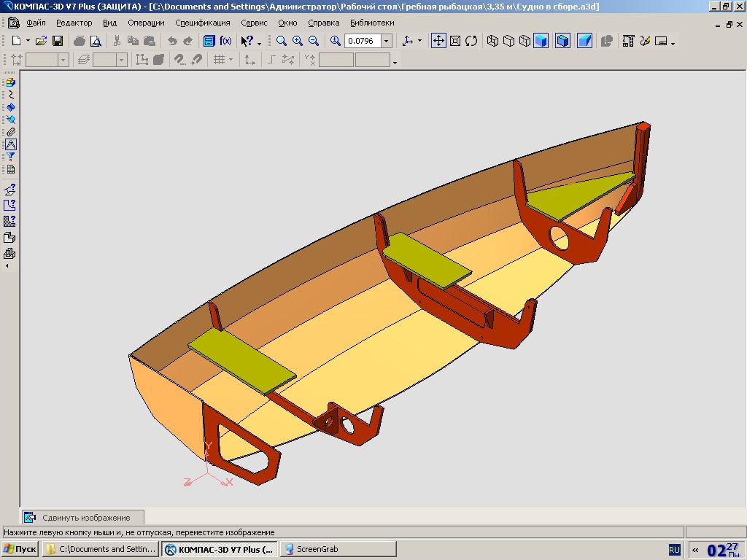The height and width of the screenshot is (560, 747).
Task: Click the Zoom in magnifier icon
Action: (298, 42)
